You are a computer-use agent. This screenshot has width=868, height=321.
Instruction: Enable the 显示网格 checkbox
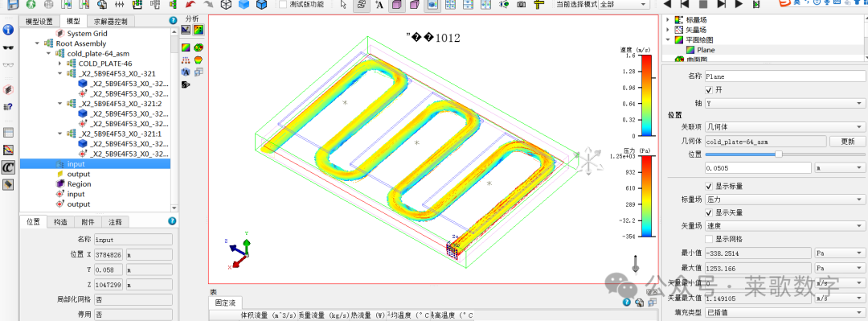[x=709, y=239]
